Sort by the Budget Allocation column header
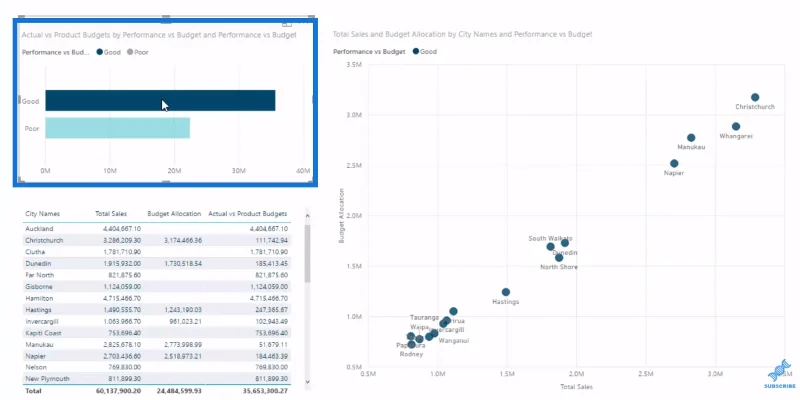This screenshot has height=400, width=800. click(174, 214)
